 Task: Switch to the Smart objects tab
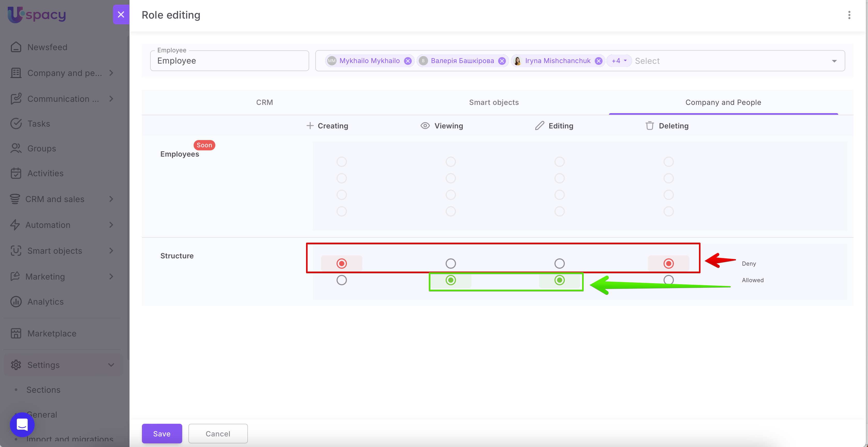pos(494,102)
